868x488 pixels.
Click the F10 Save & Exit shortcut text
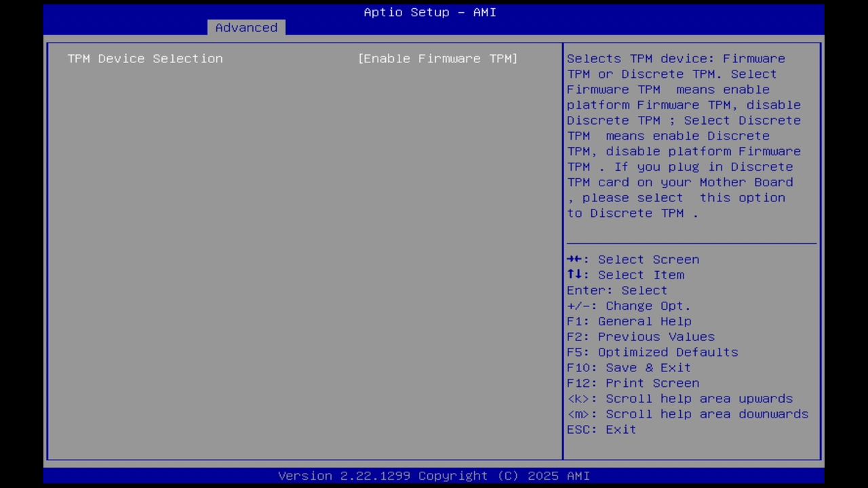pos(629,367)
